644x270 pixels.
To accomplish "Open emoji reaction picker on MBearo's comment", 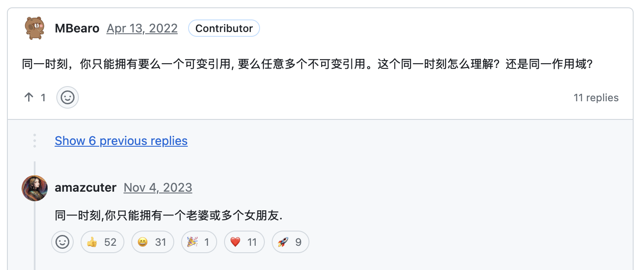I will pyautogui.click(x=68, y=98).
